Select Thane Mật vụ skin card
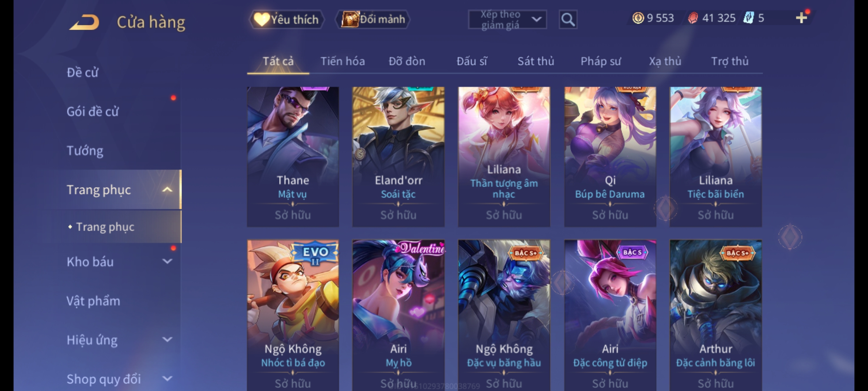Image resolution: width=868 pixels, height=391 pixels. pyautogui.click(x=293, y=157)
